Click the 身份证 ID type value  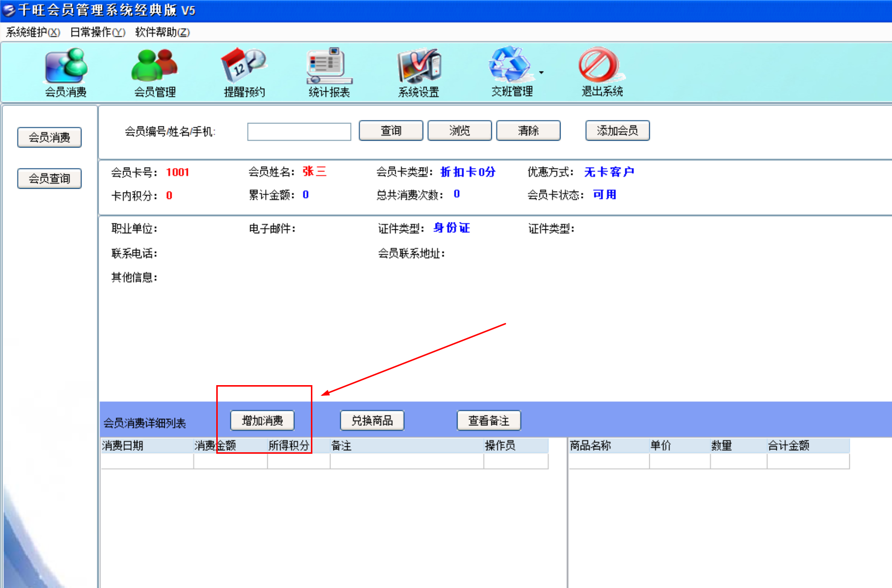(x=452, y=228)
